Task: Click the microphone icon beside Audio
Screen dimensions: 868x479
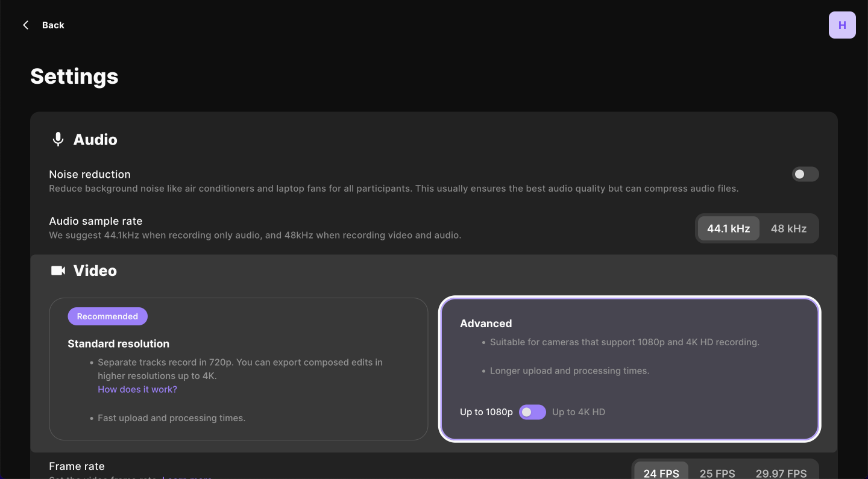Action: click(58, 139)
